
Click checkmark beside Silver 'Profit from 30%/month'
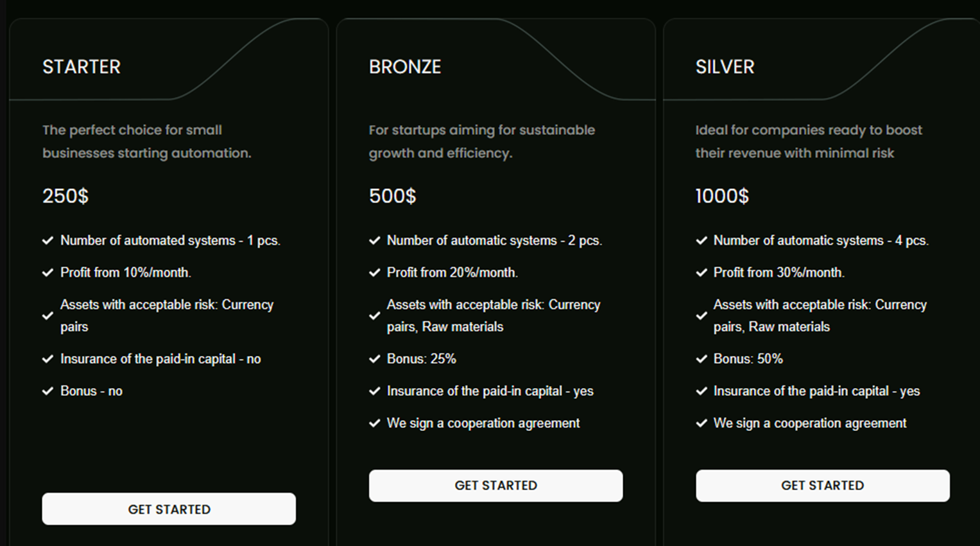[701, 272]
